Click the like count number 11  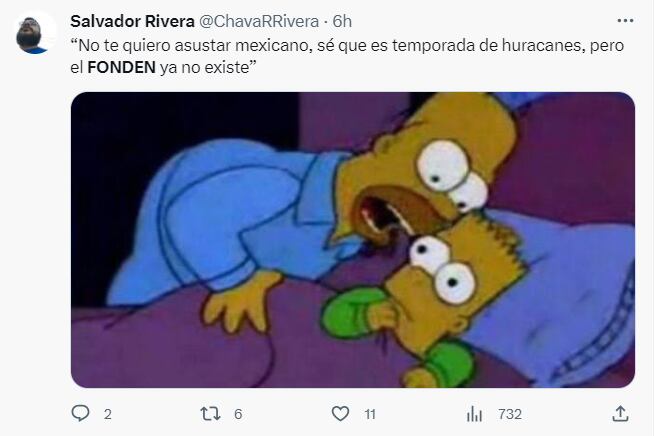pos(370,414)
